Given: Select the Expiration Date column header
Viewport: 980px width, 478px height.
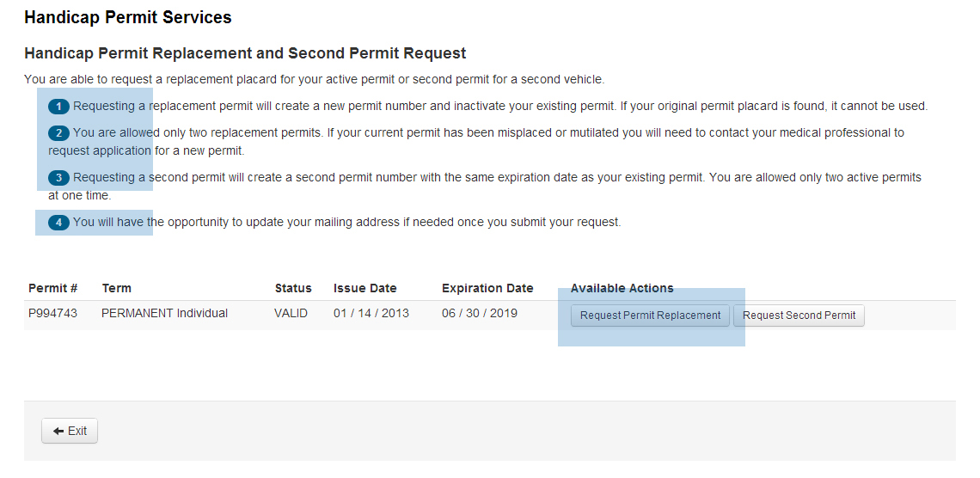Looking at the screenshot, I should (487, 289).
